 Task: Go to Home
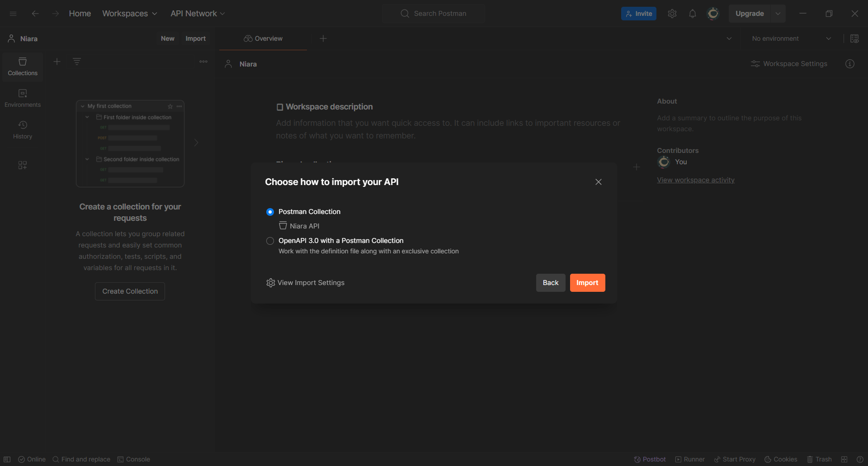pyautogui.click(x=80, y=14)
